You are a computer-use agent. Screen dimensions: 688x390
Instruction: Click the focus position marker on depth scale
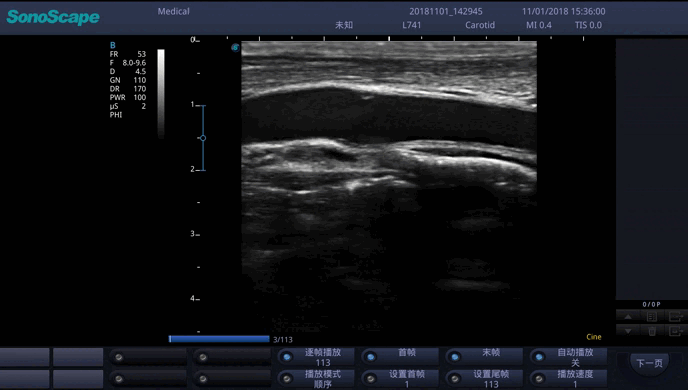point(203,138)
